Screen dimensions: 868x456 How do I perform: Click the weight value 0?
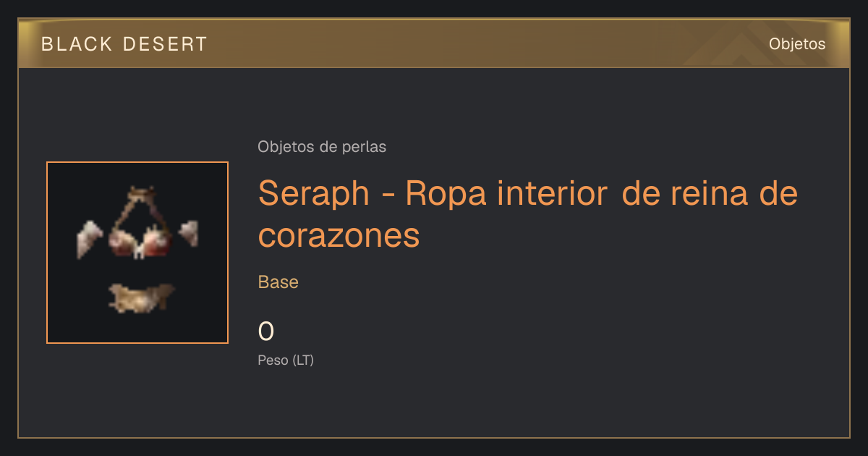266,332
